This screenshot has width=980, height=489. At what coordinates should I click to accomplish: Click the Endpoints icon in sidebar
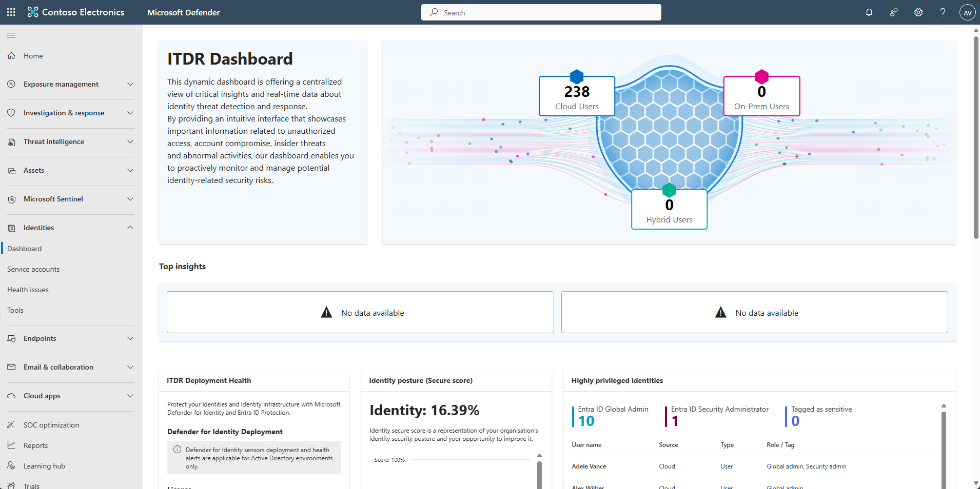point(11,338)
